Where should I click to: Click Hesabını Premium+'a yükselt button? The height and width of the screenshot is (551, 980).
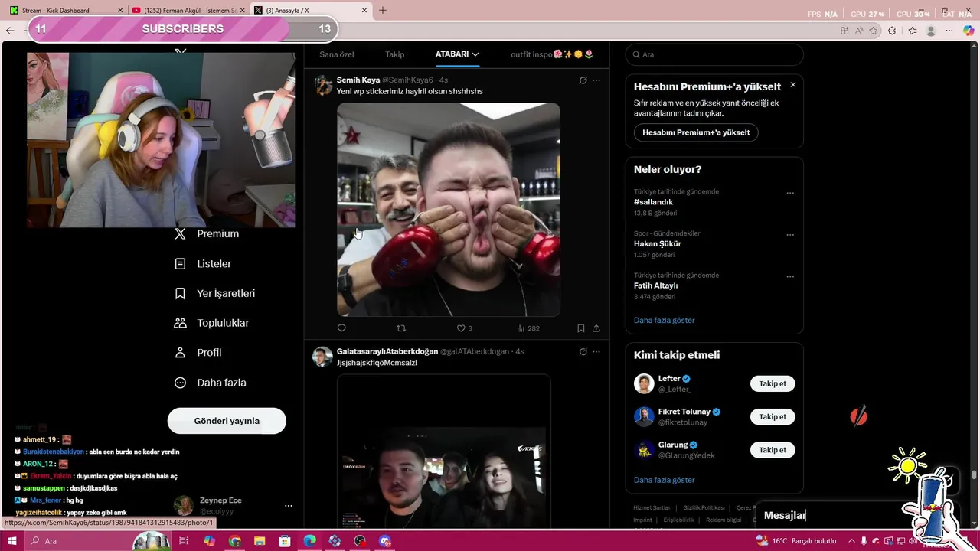tap(696, 132)
